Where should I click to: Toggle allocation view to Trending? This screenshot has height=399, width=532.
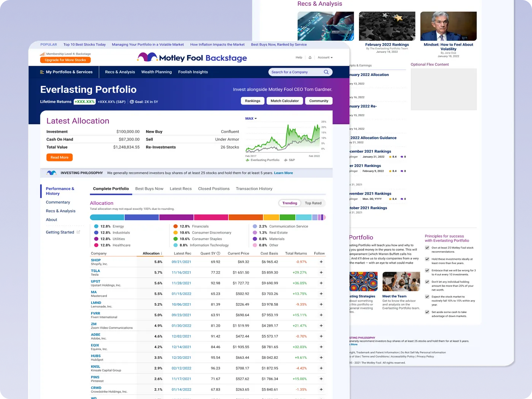click(290, 203)
